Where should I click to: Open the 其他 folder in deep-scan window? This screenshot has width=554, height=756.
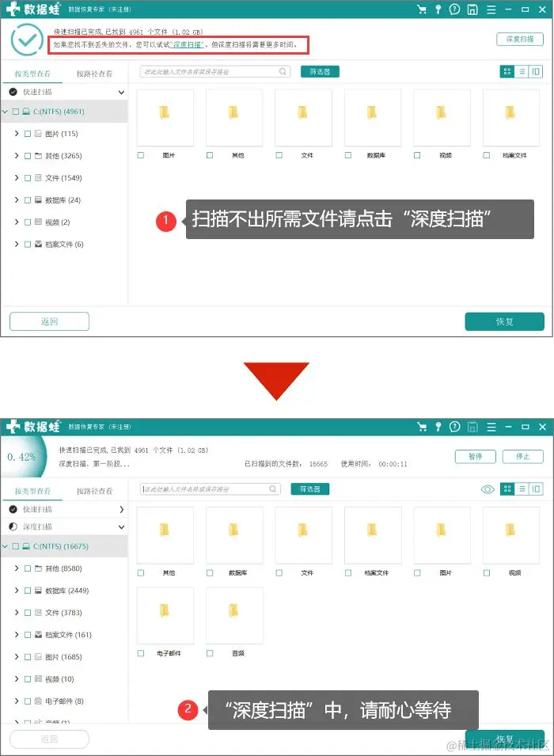[165, 534]
